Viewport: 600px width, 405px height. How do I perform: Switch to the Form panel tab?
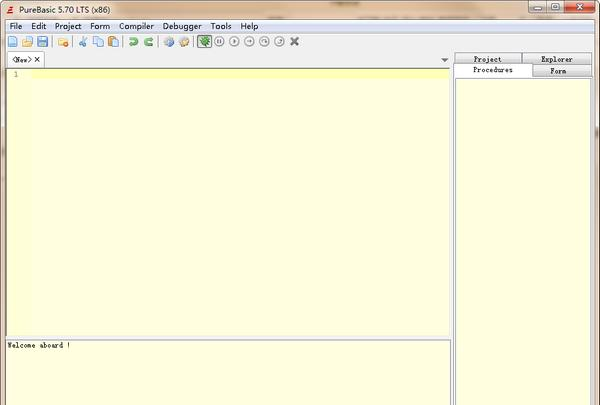pos(558,71)
